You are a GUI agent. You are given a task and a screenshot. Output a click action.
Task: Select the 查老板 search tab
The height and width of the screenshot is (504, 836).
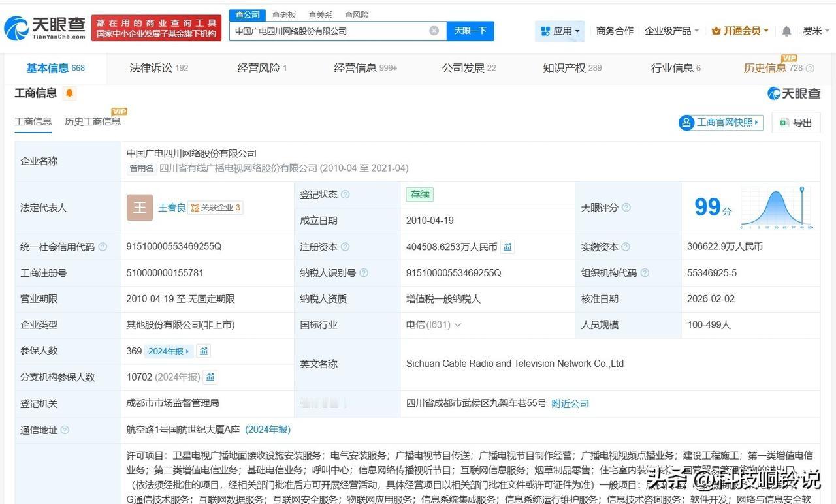284,14
